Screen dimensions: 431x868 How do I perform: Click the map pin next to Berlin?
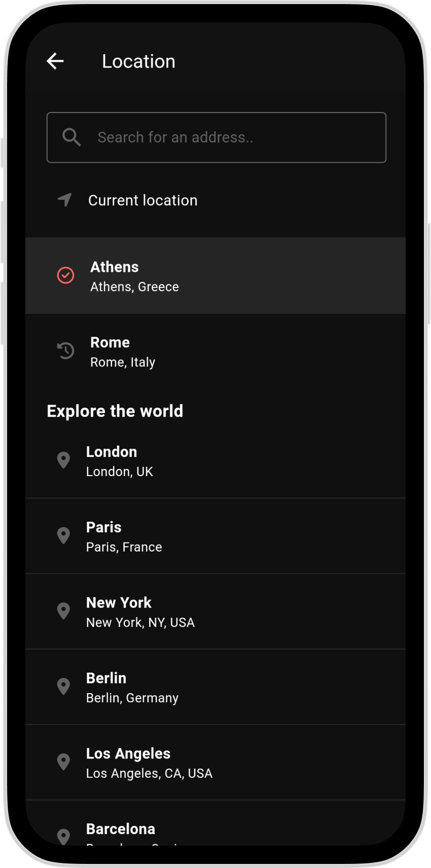pyautogui.click(x=63, y=686)
